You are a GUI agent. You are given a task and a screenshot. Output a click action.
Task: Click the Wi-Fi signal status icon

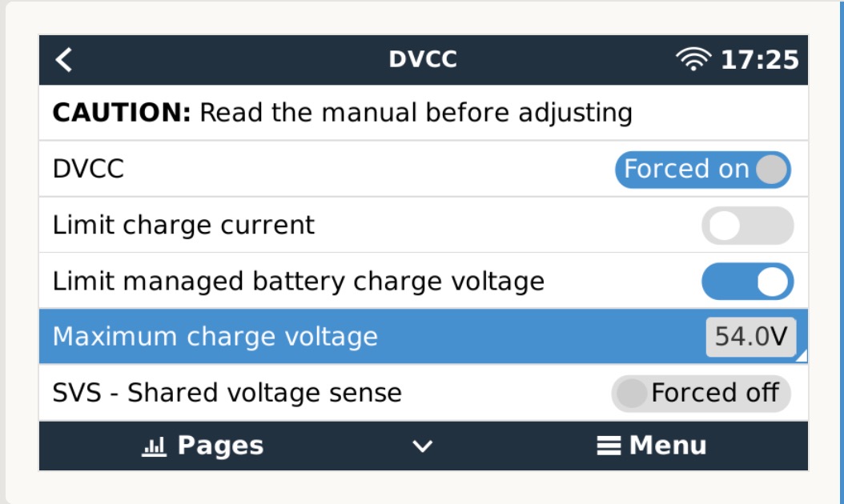click(693, 60)
